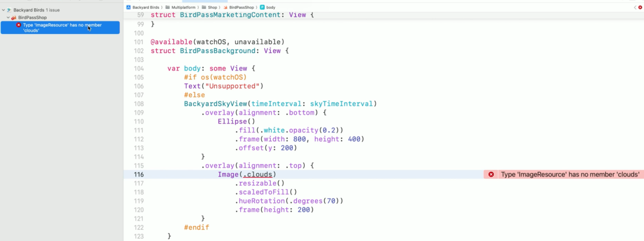Screen dimensions: 644x241
Task: Click the '1 issue' count label
Action: click(52, 10)
